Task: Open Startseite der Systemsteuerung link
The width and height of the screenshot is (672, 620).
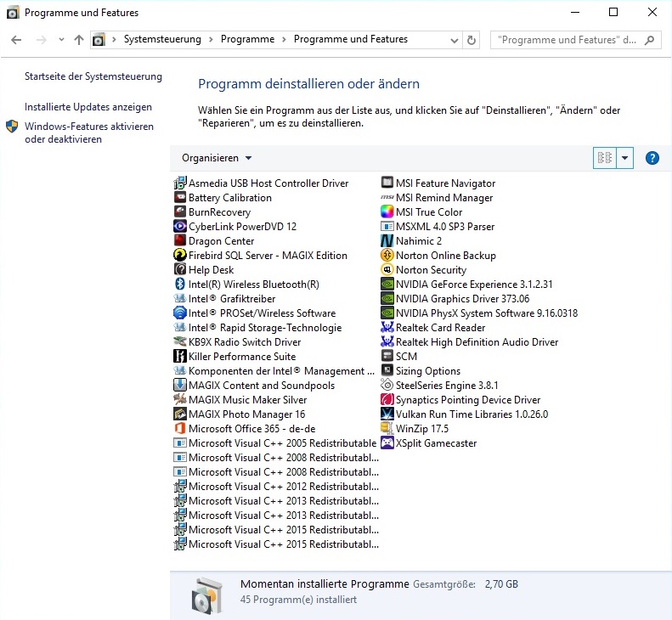Action: click(93, 76)
